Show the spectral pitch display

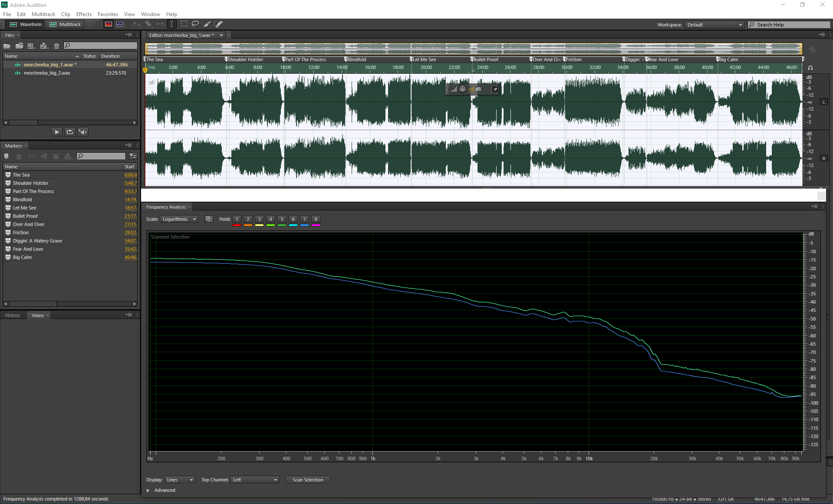(x=120, y=24)
